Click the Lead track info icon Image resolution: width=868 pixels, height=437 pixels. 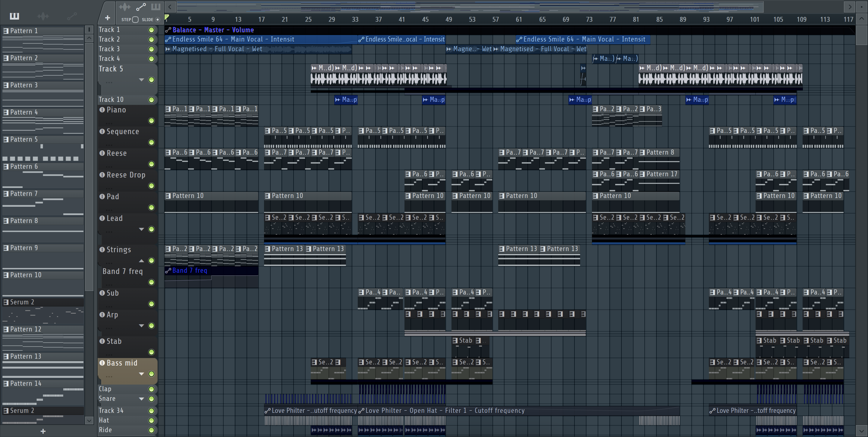(102, 218)
